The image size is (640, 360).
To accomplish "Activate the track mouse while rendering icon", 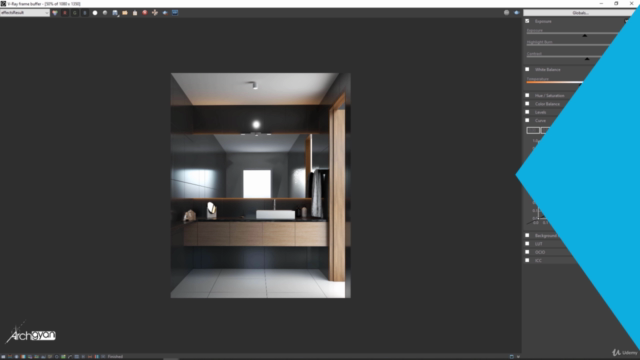I will (155, 13).
